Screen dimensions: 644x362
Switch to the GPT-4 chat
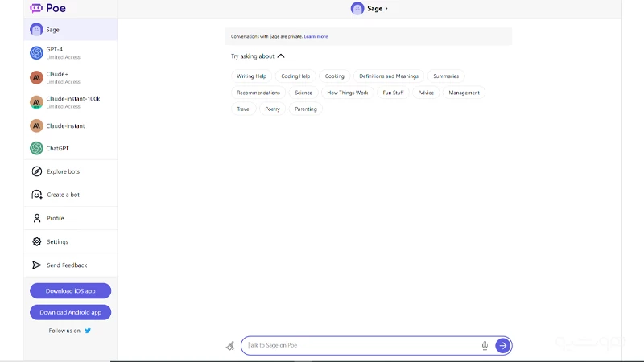click(71, 53)
